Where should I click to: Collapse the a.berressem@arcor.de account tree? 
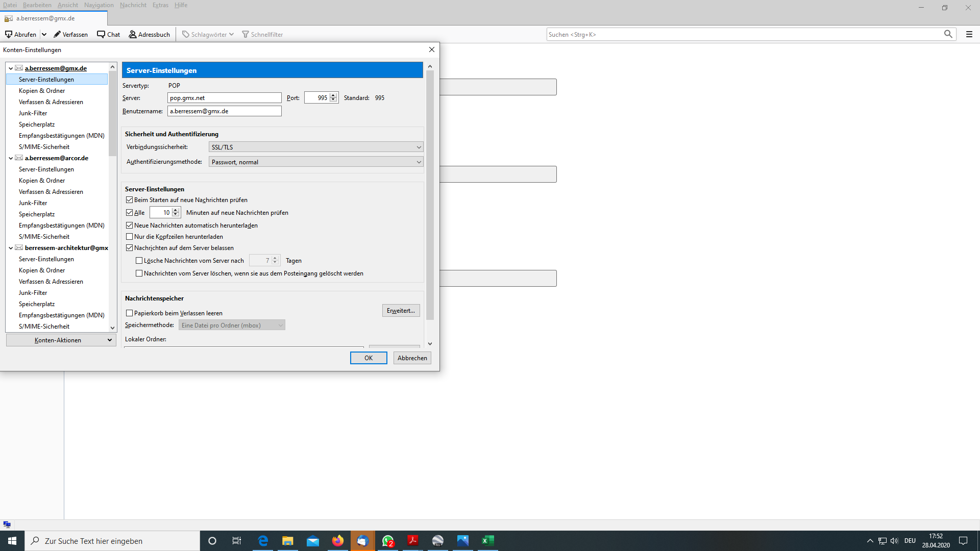pos(11,158)
